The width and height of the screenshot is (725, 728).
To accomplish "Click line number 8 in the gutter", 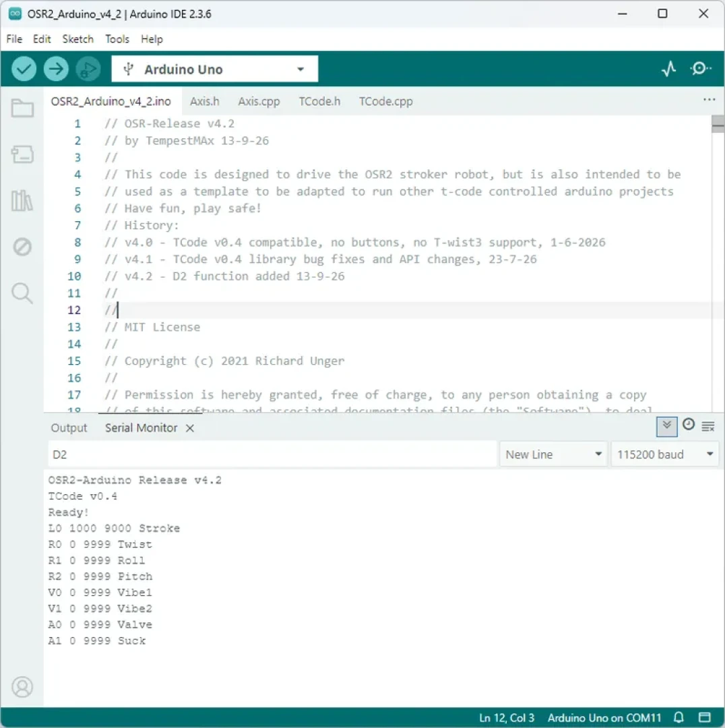I will tap(77, 243).
